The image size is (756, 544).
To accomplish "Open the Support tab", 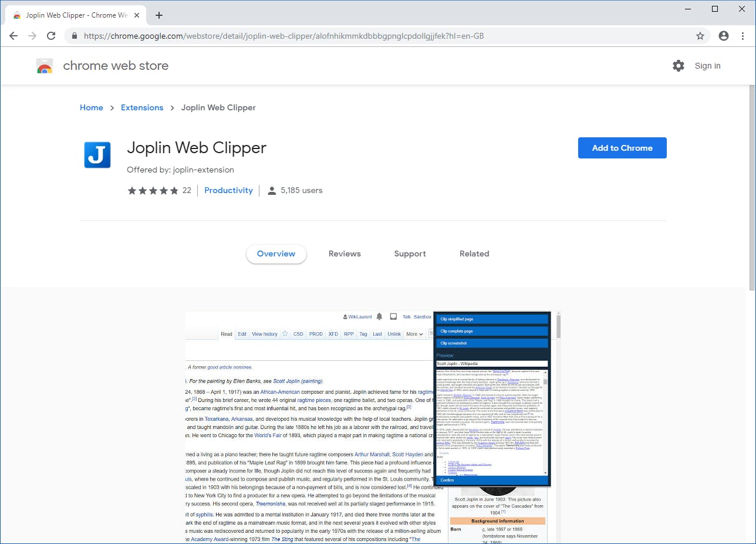I will click(x=410, y=254).
